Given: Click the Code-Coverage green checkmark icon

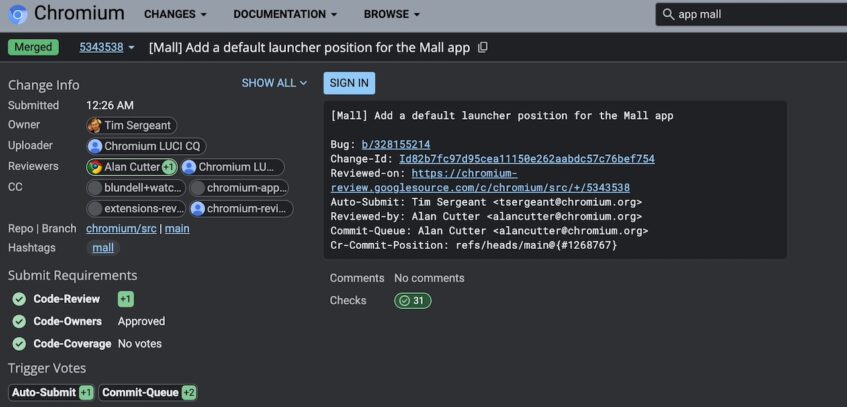Looking at the screenshot, I should [x=19, y=344].
